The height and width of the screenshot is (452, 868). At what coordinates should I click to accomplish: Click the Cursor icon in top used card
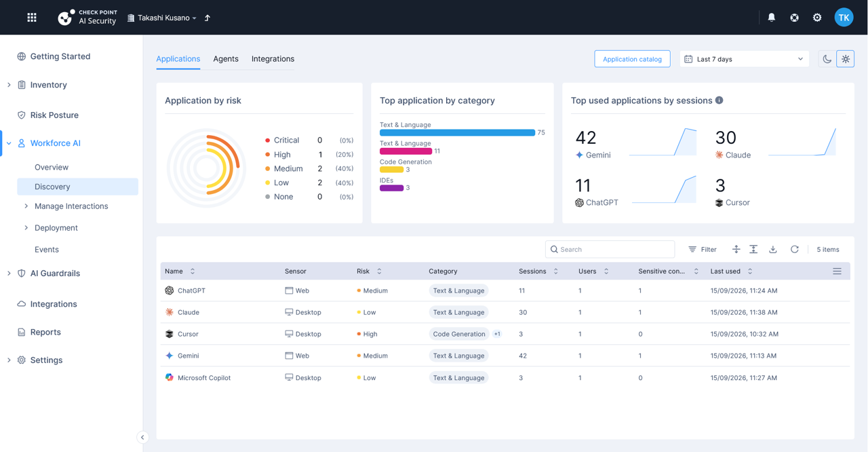pyautogui.click(x=719, y=203)
